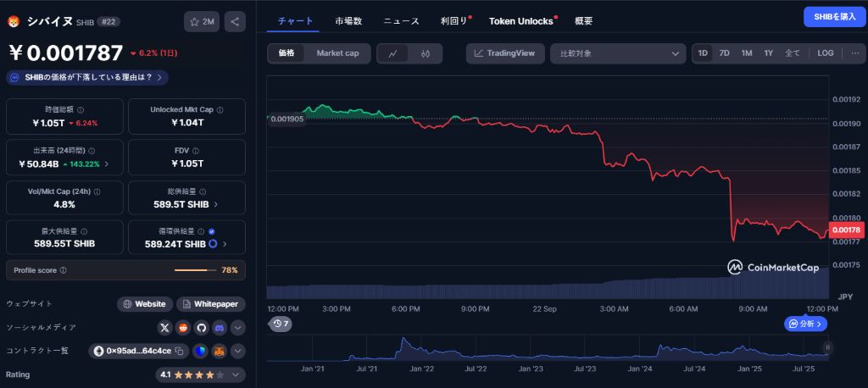Viewport: 868px width, 388px height.
Task: Toggle LOG scale on the chart
Action: (x=826, y=53)
